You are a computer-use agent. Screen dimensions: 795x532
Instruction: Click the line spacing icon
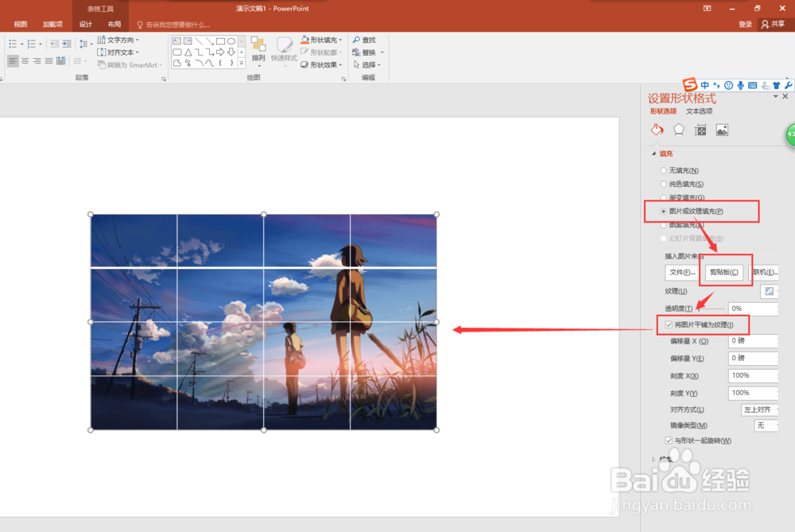click(x=83, y=44)
